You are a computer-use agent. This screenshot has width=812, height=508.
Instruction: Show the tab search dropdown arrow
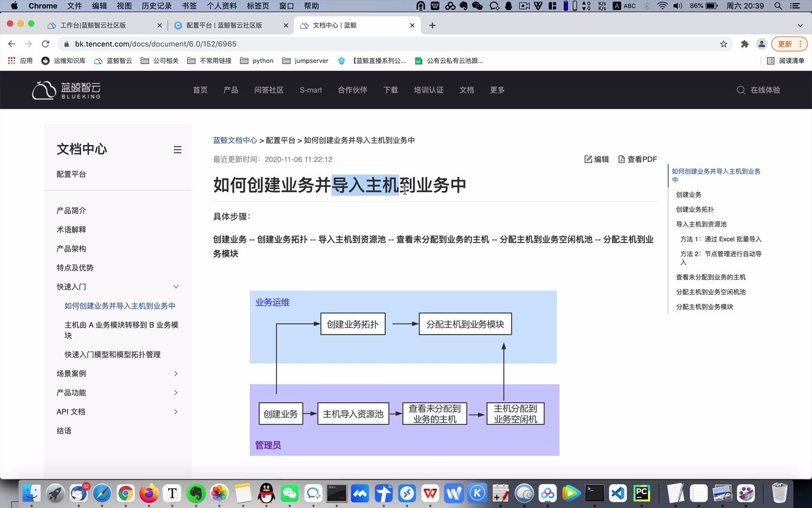pos(800,25)
